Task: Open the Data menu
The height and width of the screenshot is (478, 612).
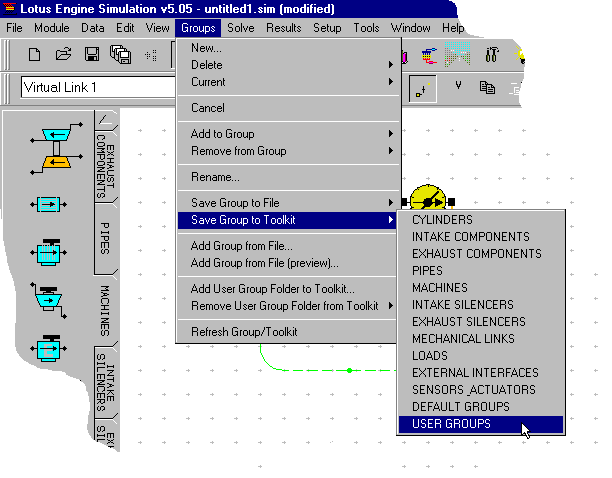Action: click(x=93, y=28)
